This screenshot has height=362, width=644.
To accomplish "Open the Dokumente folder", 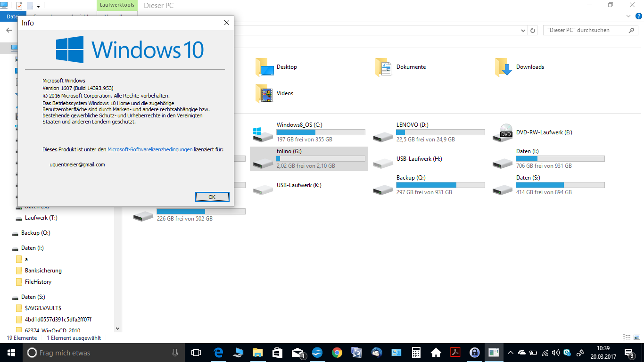I will tap(400, 67).
